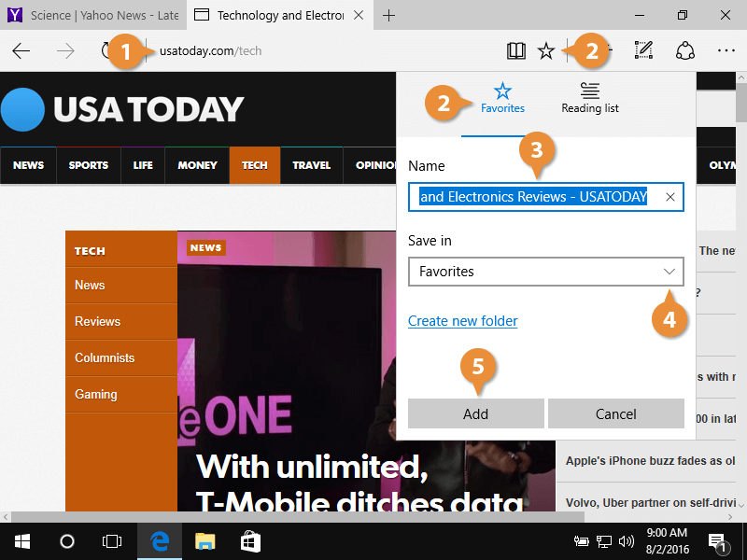
Task: Select the Favorites tab in panel
Action: coord(502,98)
